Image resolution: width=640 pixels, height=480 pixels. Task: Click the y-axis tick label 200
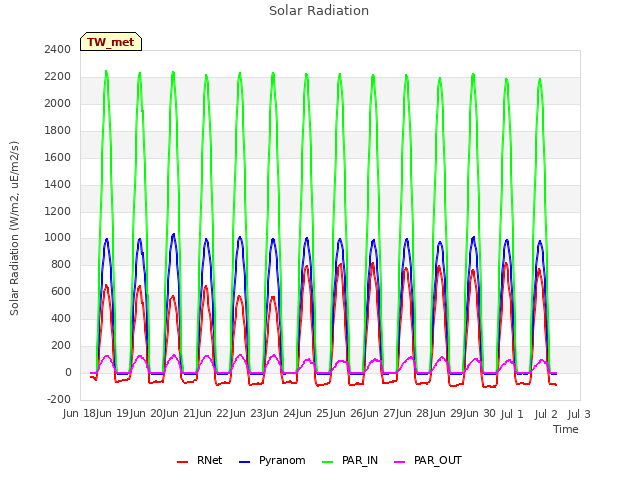61,345
